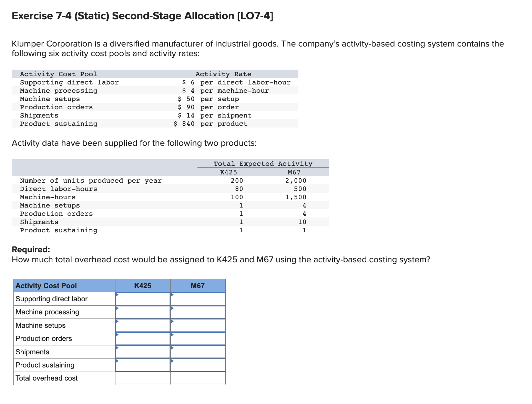The width and height of the screenshot is (532, 404).
Task: Select the K425 column header
Action: pos(142,285)
